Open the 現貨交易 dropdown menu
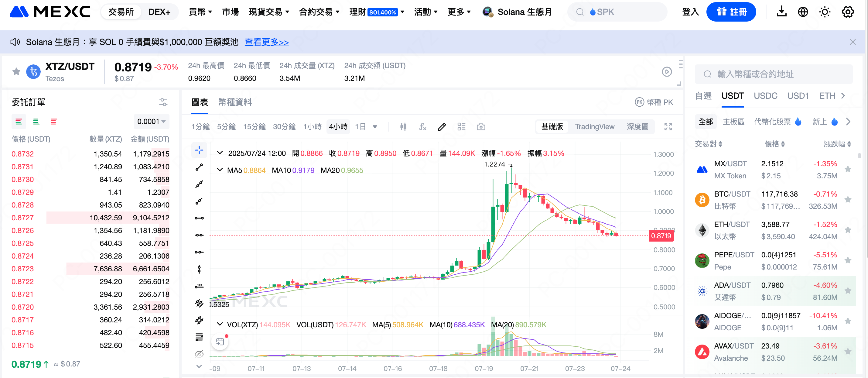 [x=269, y=12]
